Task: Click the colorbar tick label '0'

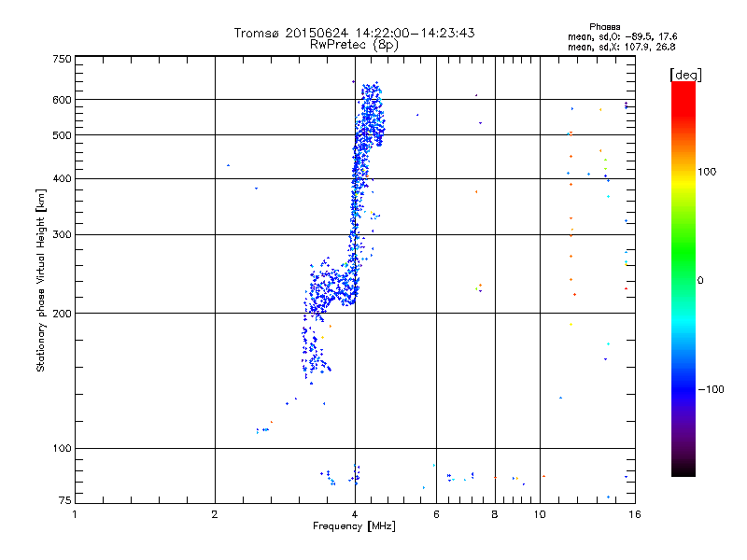Action: point(700,281)
